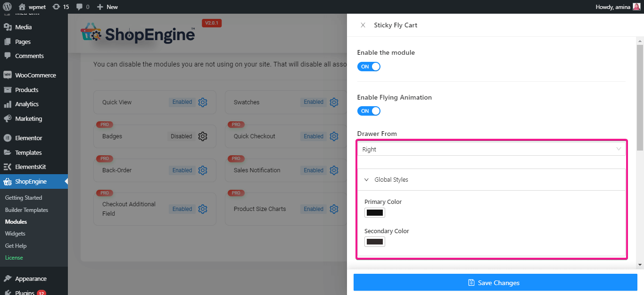Open settings gear for Product Size Charts
The image size is (644, 295).
[334, 209]
